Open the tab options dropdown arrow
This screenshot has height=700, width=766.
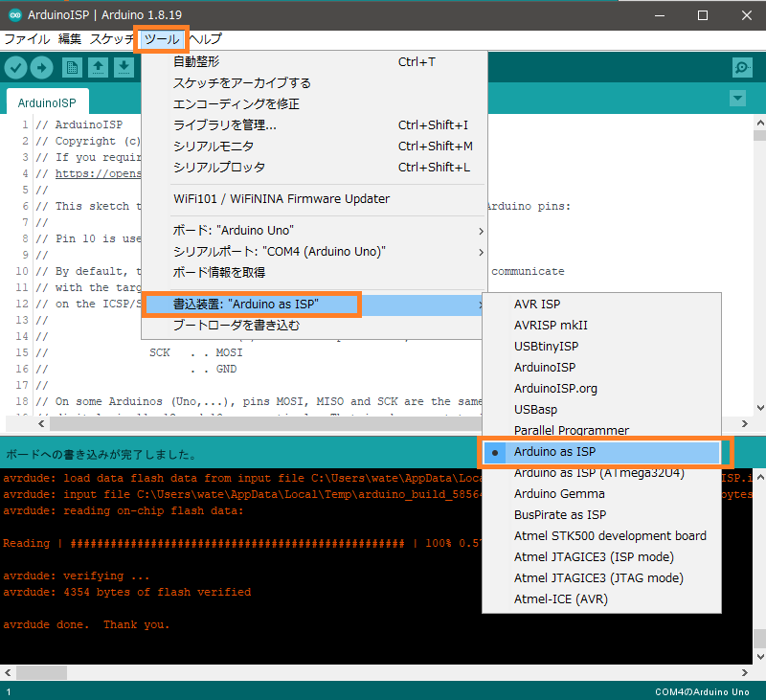[x=737, y=99]
